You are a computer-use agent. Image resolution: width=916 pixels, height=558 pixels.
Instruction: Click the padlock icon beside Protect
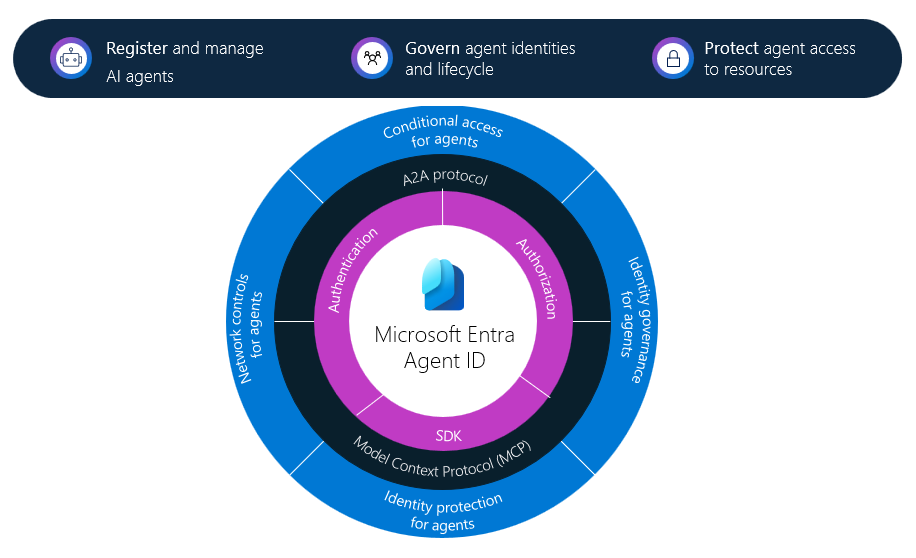click(x=672, y=58)
